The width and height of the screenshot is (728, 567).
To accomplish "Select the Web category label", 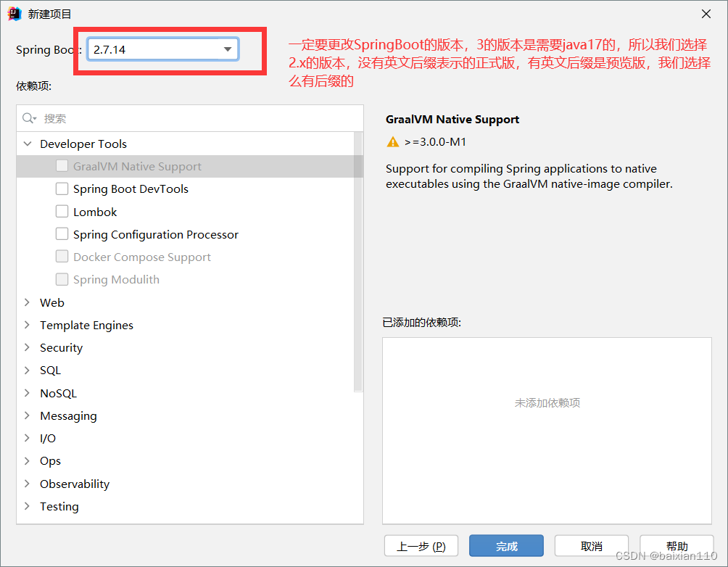I will tap(52, 302).
